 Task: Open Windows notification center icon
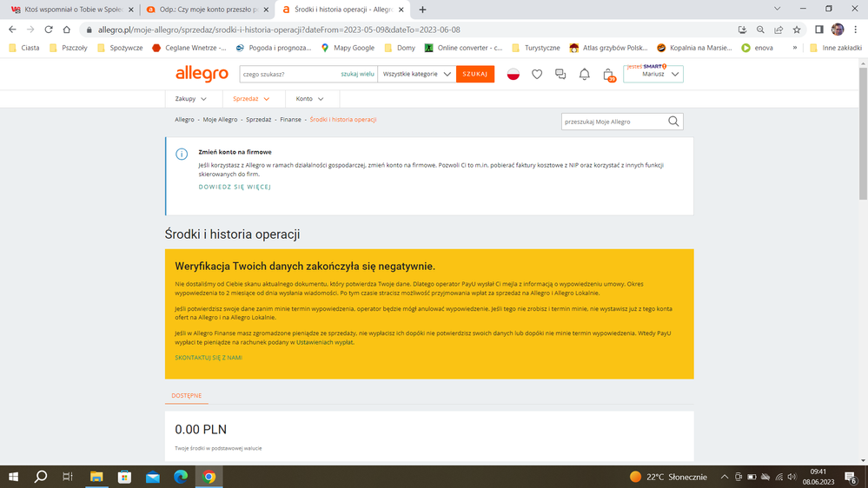point(851,477)
